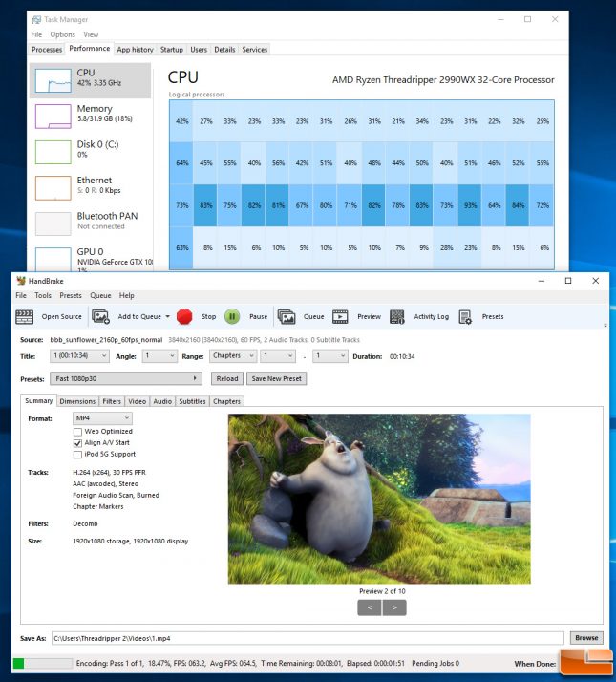
Task: Open Task Manager View menu
Action: coord(91,34)
